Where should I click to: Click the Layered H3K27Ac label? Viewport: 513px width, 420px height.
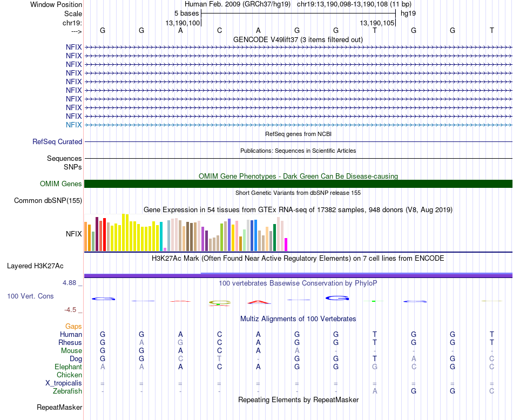coord(35,266)
